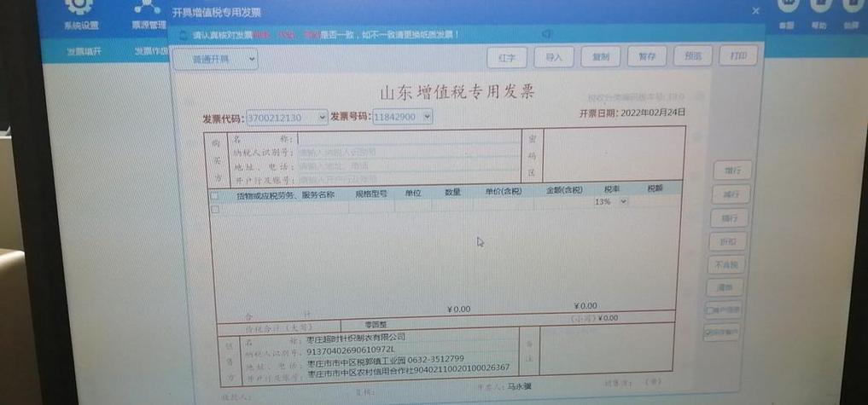
Task: Click the 折扣 discount button
Action: [x=728, y=242]
